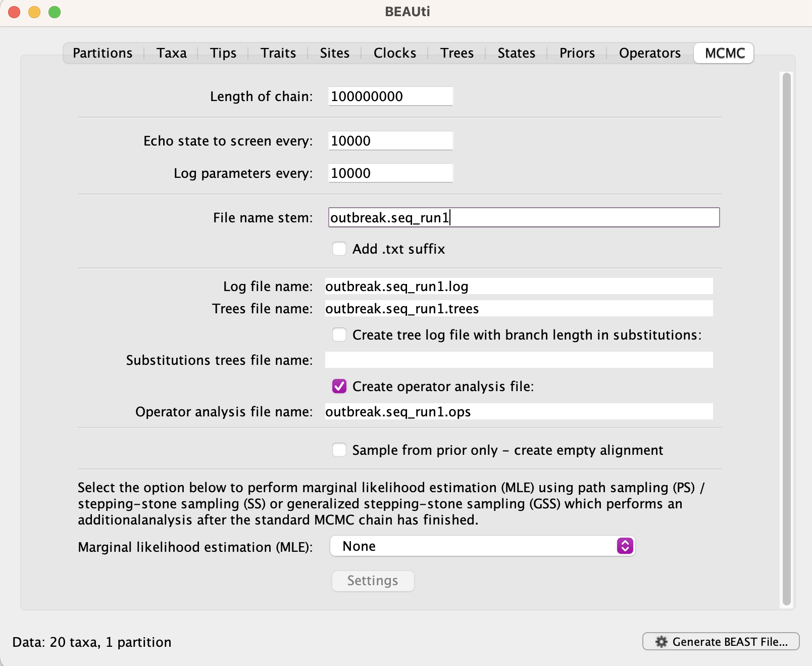Click the vertical scrollbar of MCMC panel

pyautogui.click(x=786, y=339)
